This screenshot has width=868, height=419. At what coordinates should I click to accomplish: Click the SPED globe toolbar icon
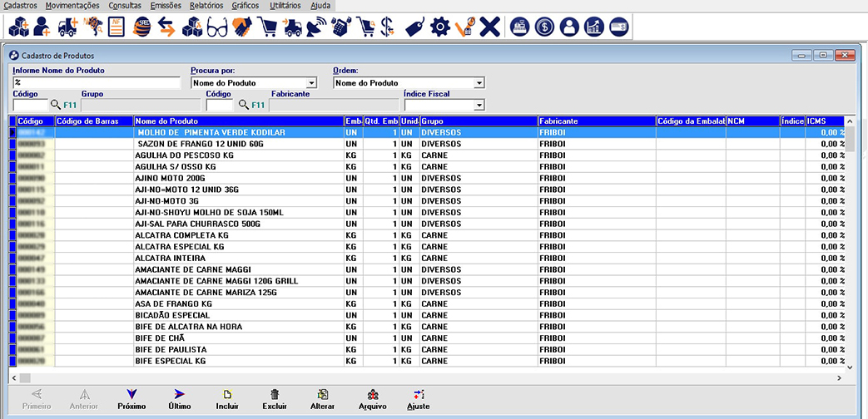click(x=141, y=27)
